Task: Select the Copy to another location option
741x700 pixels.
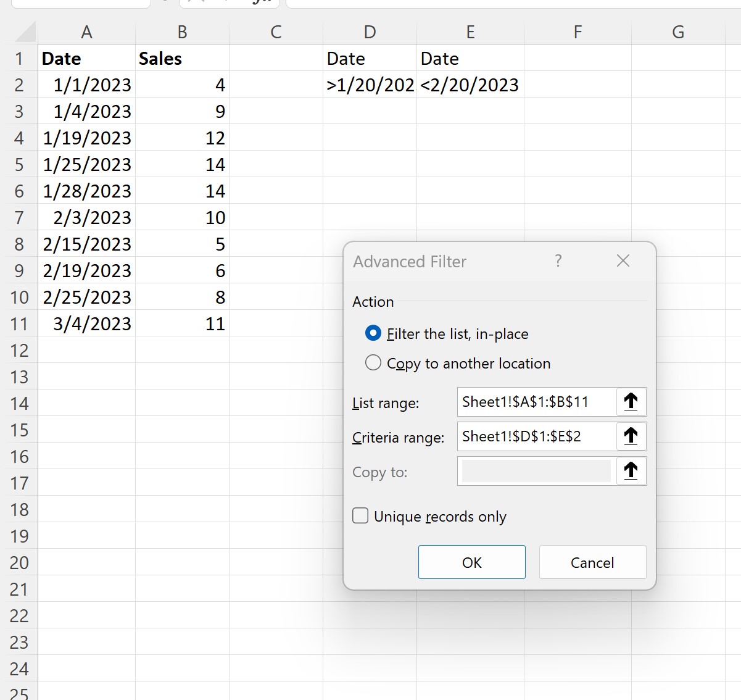Action: [373, 363]
